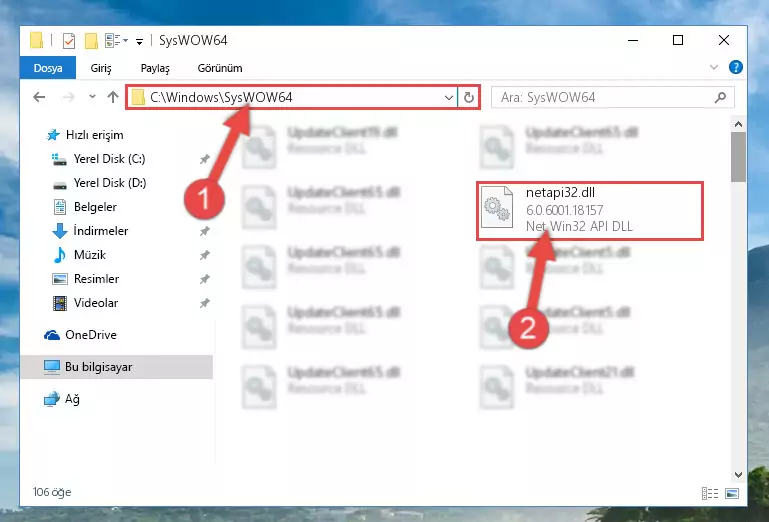The width and height of the screenshot is (769, 522).
Task: Click the Bu bilgisayar monitor icon
Action: click(x=52, y=367)
